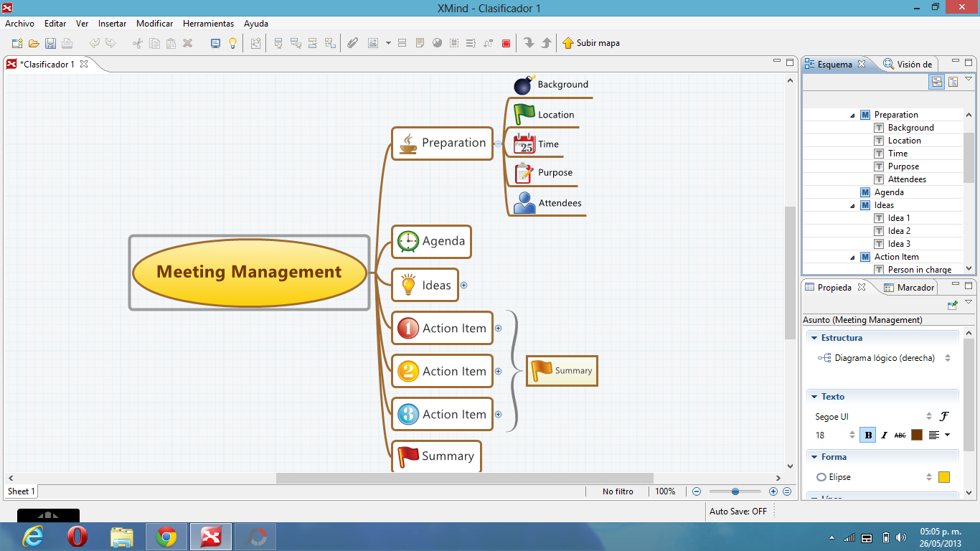Open Opera browser from the taskbar

[77, 537]
